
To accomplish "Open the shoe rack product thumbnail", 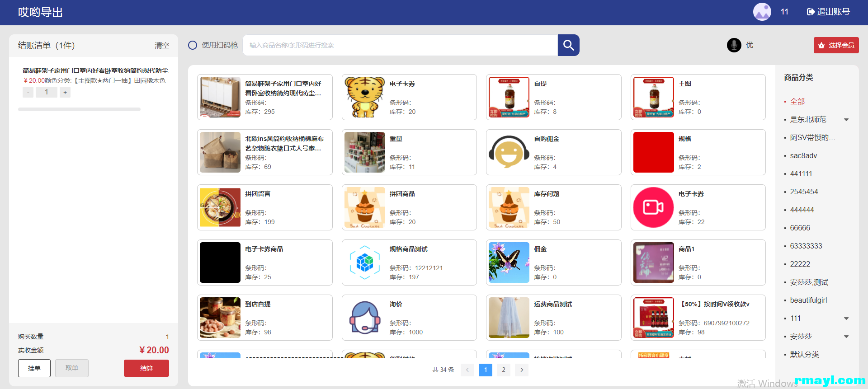I will tap(220, 97).
